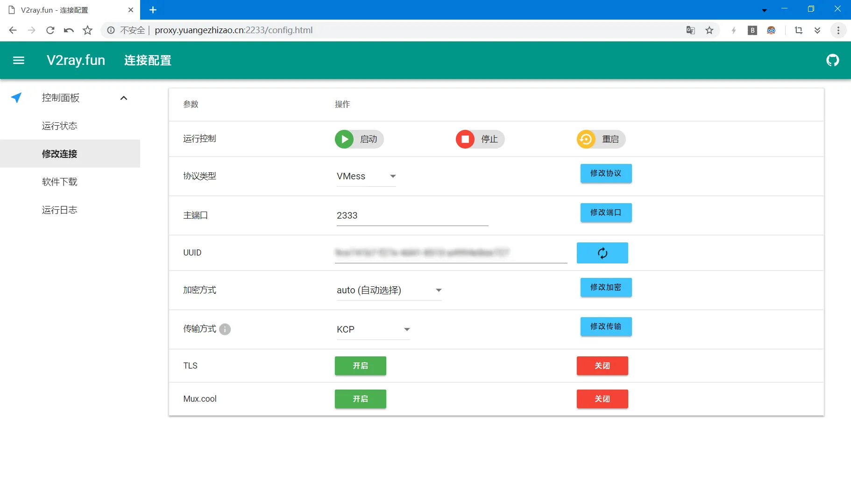Click the control panel paper-plane icon
This screenshot has width=851, height=504.
point(16,98)
